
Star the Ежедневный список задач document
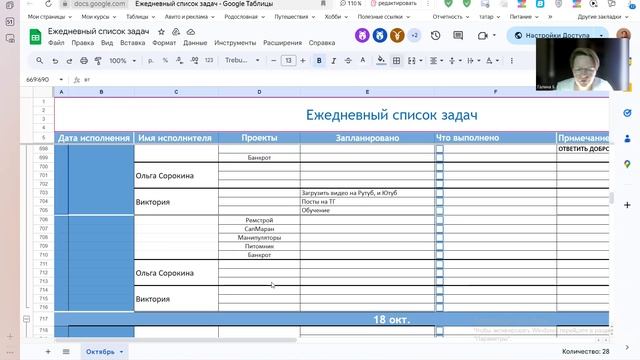(x=161, y=32)
